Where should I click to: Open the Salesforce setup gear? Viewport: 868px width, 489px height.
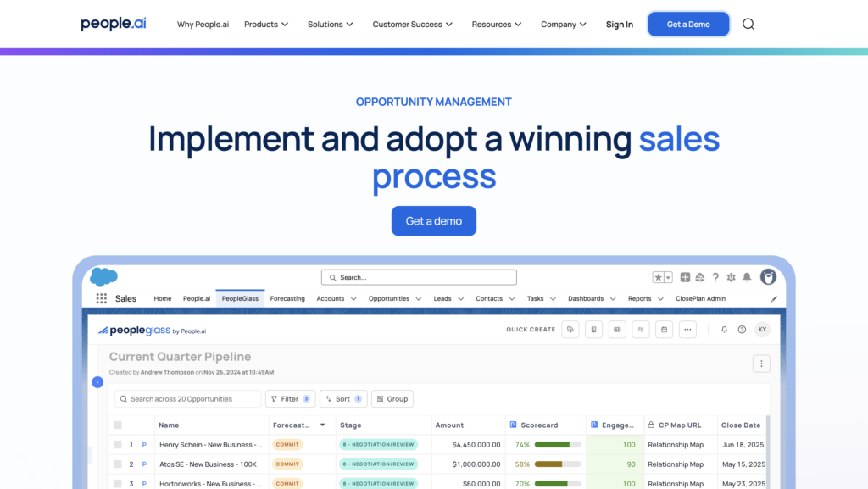pyautogui.click(x=732, y=277)
